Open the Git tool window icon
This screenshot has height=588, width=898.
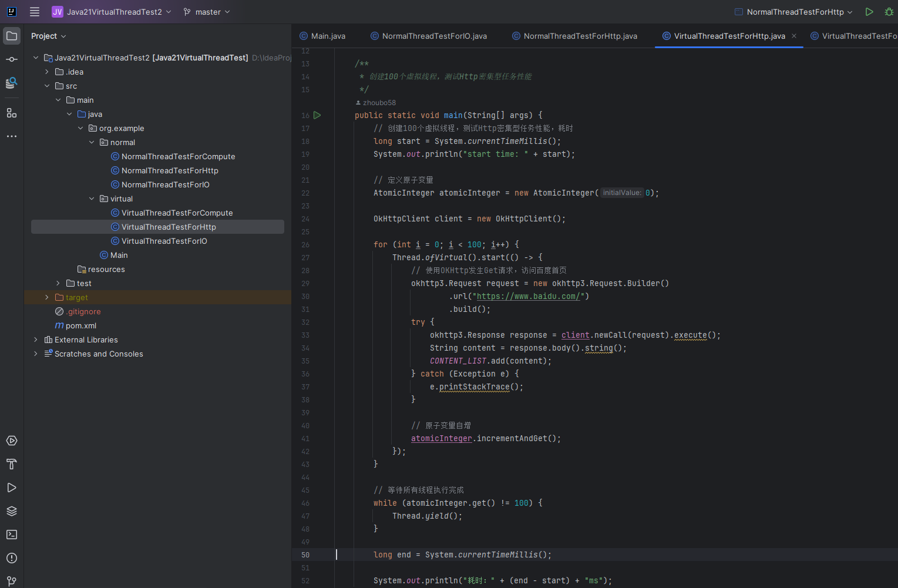coord(12,581)
